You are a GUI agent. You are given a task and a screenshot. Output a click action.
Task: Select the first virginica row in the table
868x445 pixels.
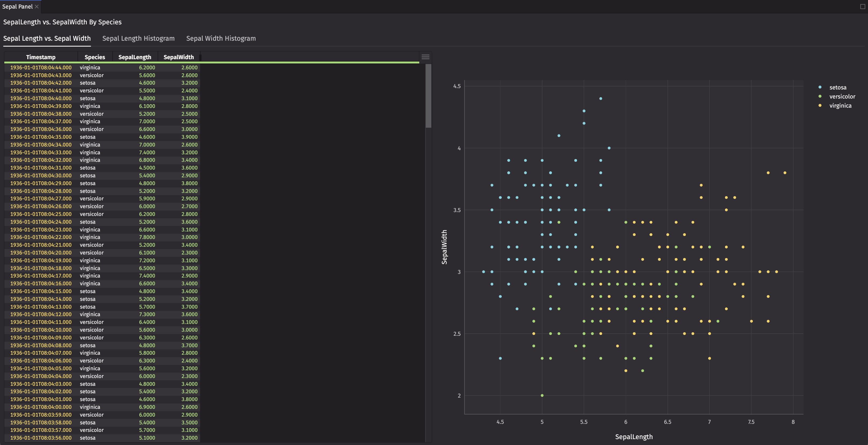(x=101, y=67)
